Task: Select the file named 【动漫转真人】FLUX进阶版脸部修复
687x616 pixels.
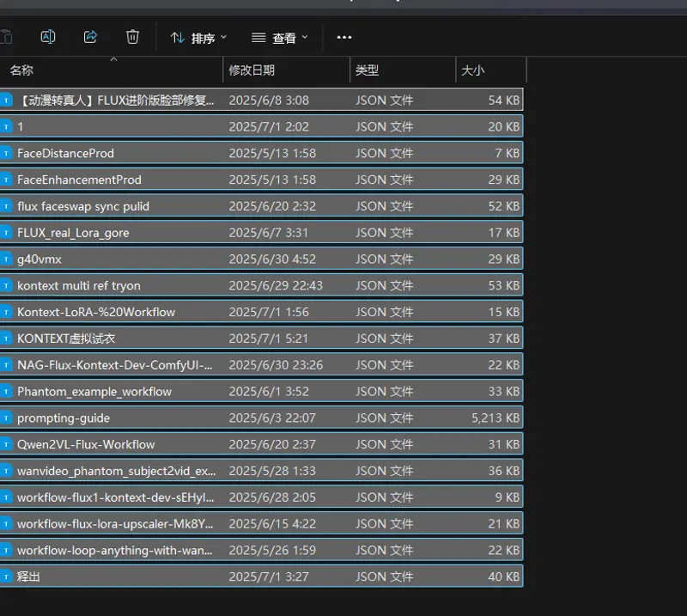Action: 116,101
